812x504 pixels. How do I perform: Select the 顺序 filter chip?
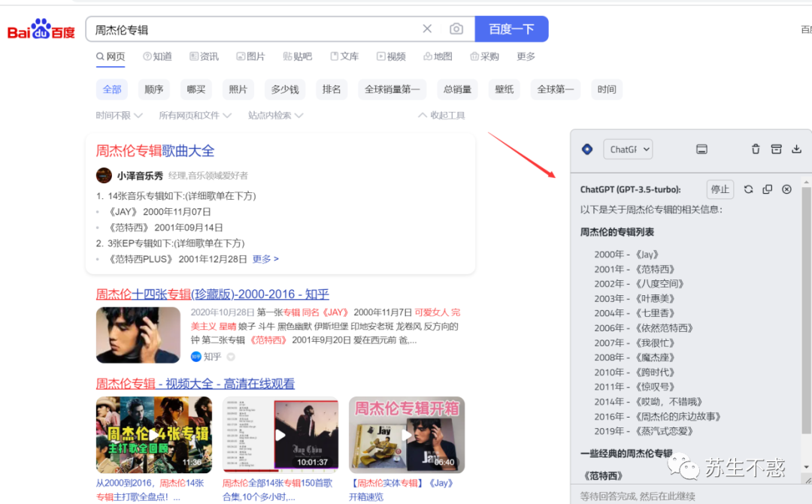tap(154, 89)
